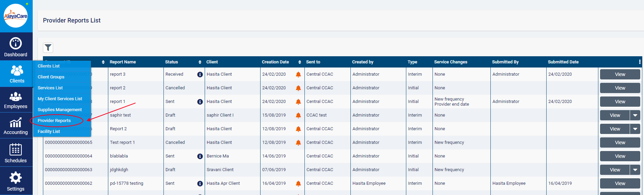Click the Report Name column header
The image size is (644, 195).
123,62
